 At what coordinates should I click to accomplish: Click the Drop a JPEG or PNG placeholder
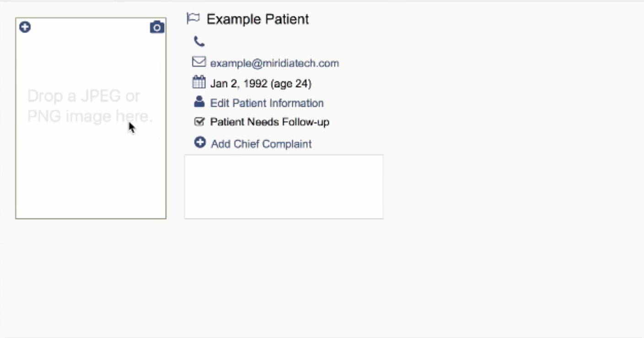(x=90, y=106)
